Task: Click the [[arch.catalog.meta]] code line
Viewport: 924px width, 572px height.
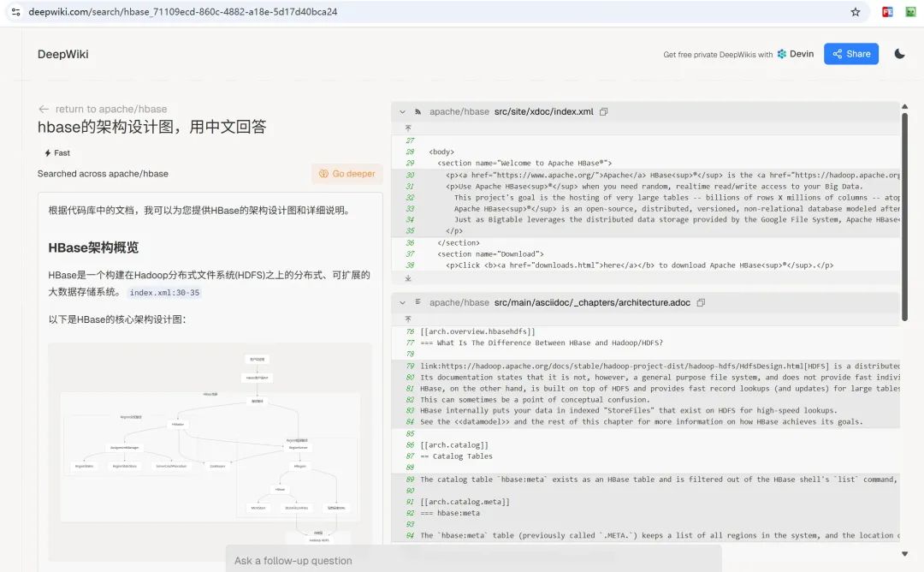Action: [x=465, y=502]
